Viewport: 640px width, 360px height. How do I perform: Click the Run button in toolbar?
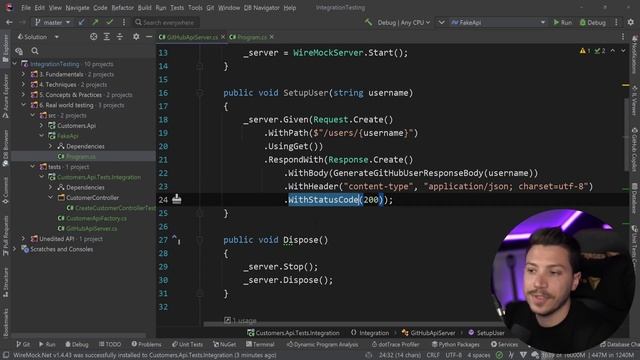[562, 22]
